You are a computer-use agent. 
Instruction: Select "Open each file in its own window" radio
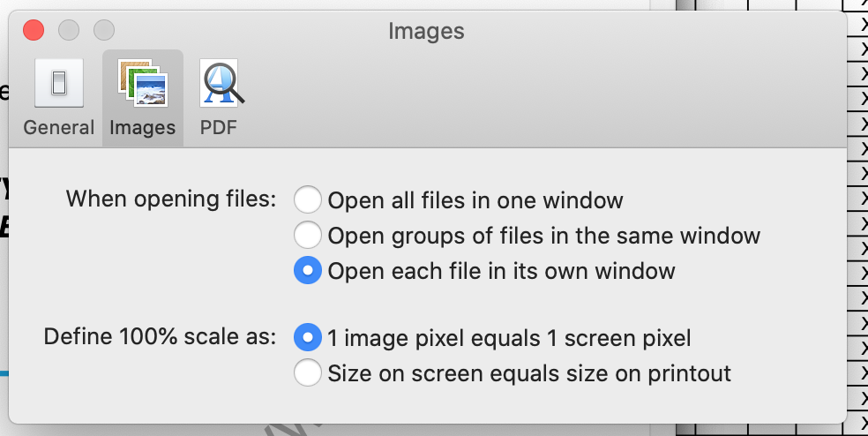pos(307,271)
